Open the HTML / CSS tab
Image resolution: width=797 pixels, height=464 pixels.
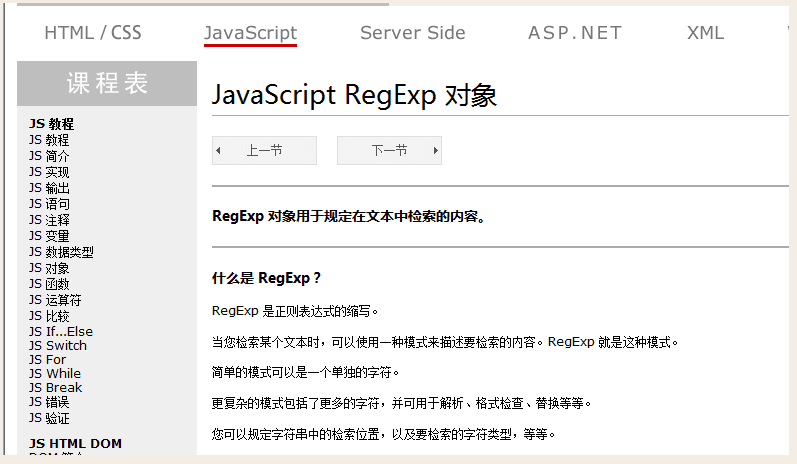[x=93, y=33]
